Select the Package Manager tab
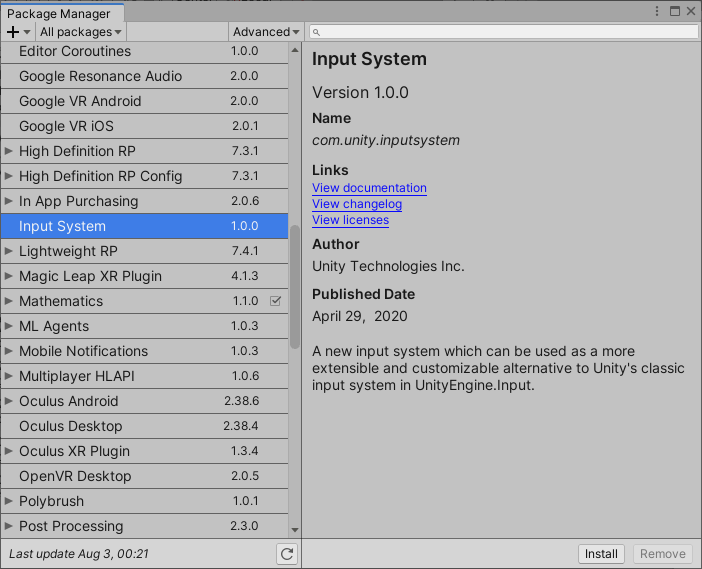 point(62,13)
